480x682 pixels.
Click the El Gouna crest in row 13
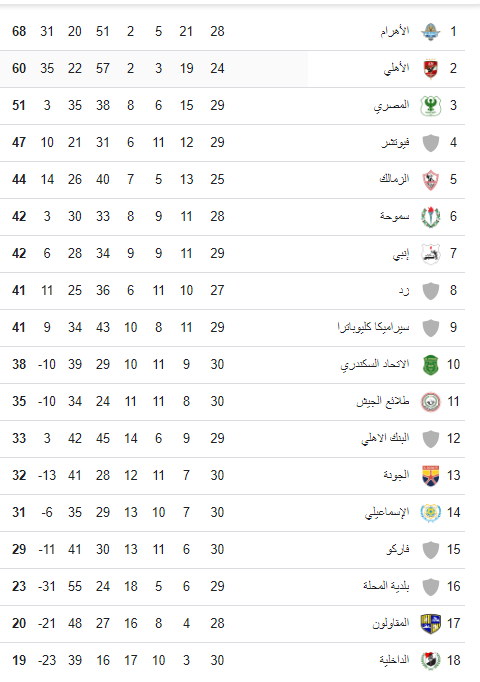click(x=430, y=475)
